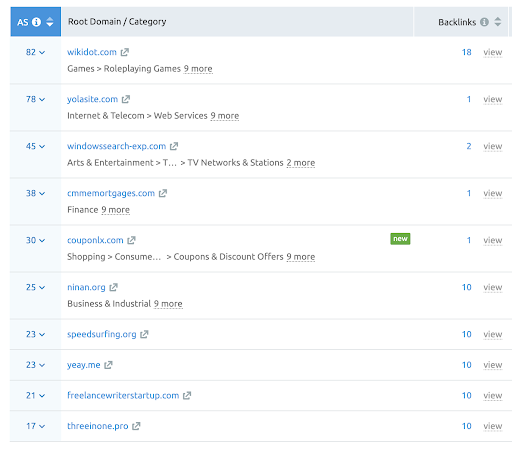Open yolasite.com external link icon
The image size is (512, 450).
126,99
